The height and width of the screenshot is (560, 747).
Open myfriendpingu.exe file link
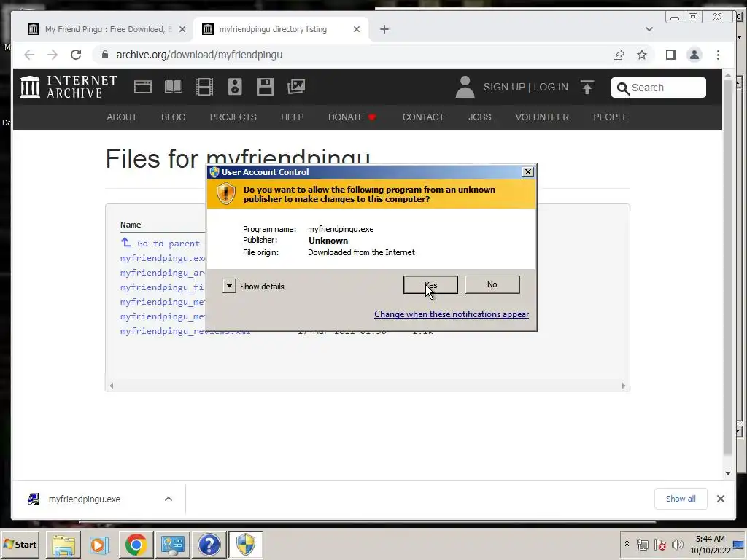(x=163, y=258)
